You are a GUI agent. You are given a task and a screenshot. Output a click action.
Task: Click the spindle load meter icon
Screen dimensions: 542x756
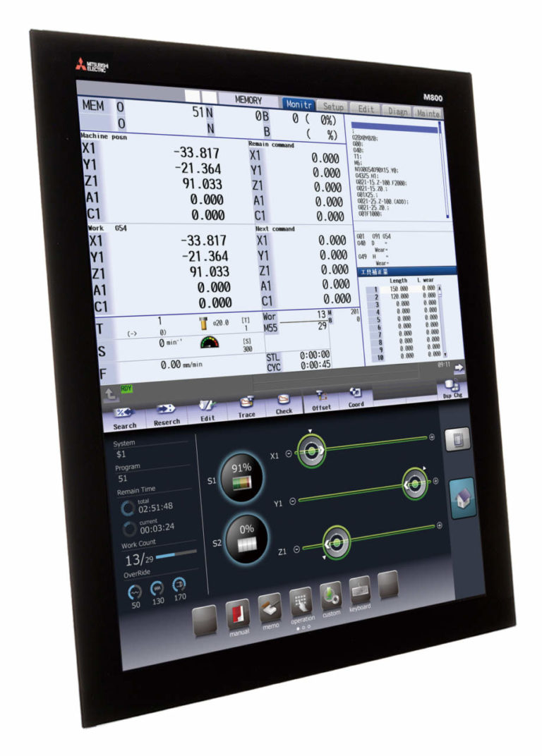click(210, 342)
